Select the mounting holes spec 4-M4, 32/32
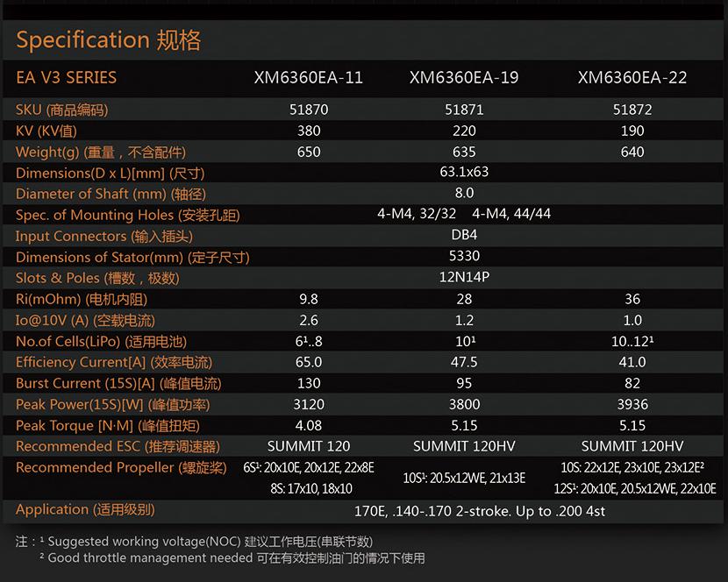The height and width of the screenshot is (582, 728). tap(419, 215)
